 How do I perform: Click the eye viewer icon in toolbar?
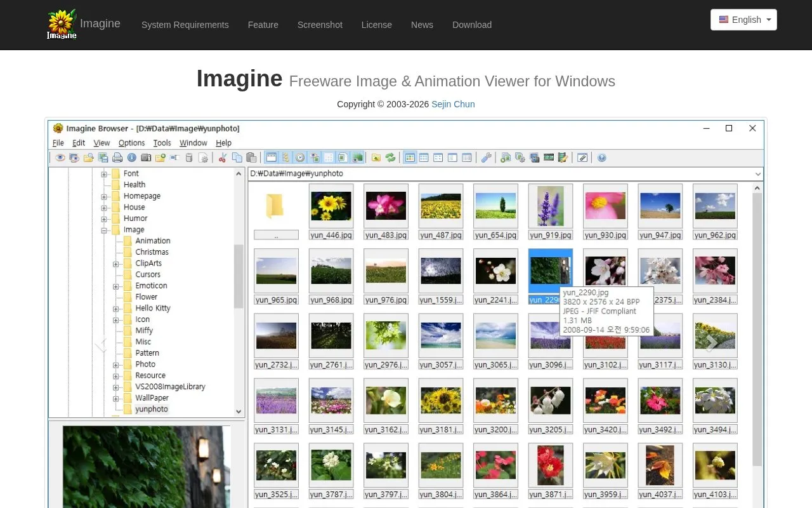60,157
